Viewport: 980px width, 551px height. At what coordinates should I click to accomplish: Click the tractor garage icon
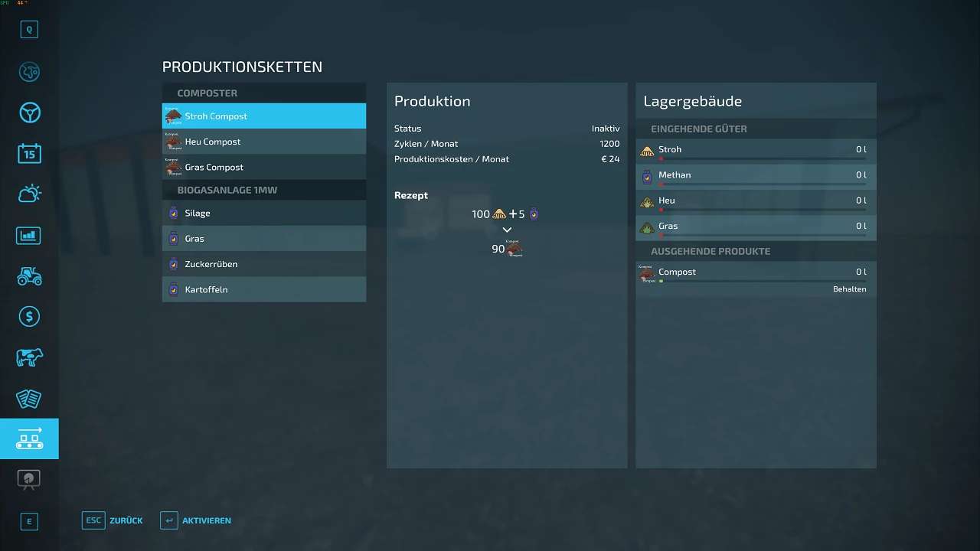[x=29, y=276]
